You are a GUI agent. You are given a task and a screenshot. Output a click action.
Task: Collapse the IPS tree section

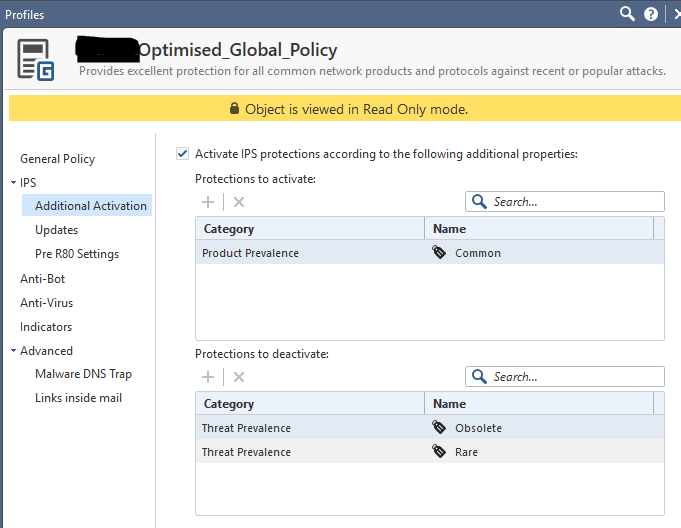[x=13, y=183]
